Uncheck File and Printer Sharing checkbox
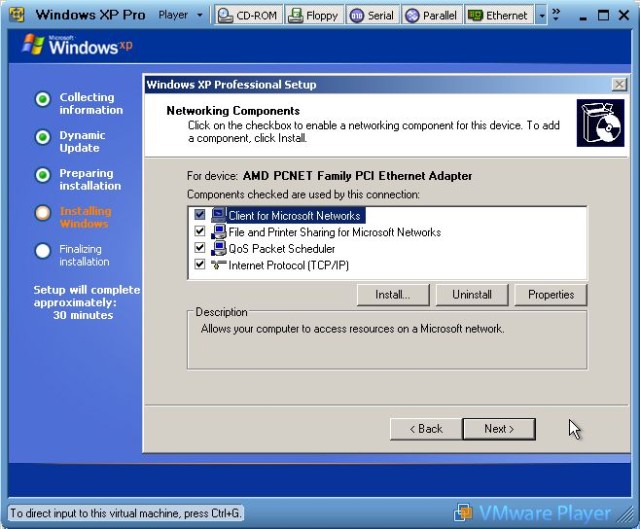The width and height of the screenshot is (640, 529). click(x=200, y=231)
